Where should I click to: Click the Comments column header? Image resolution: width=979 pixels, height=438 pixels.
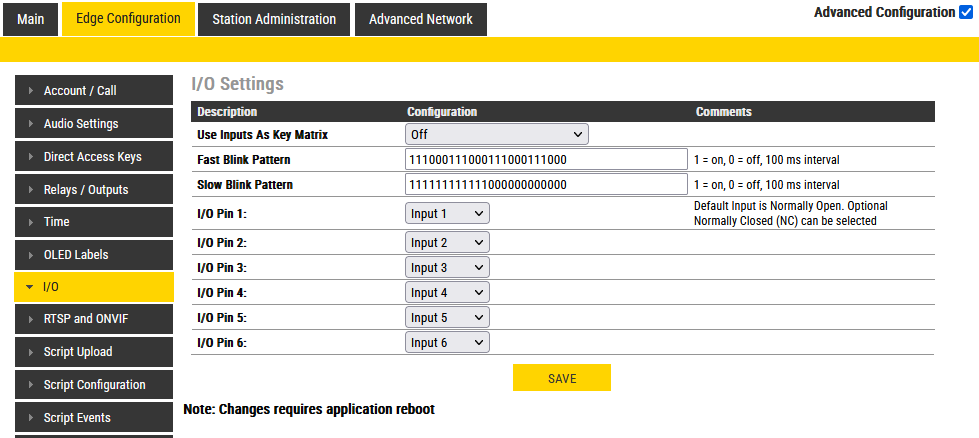click(x=724, y=112)
